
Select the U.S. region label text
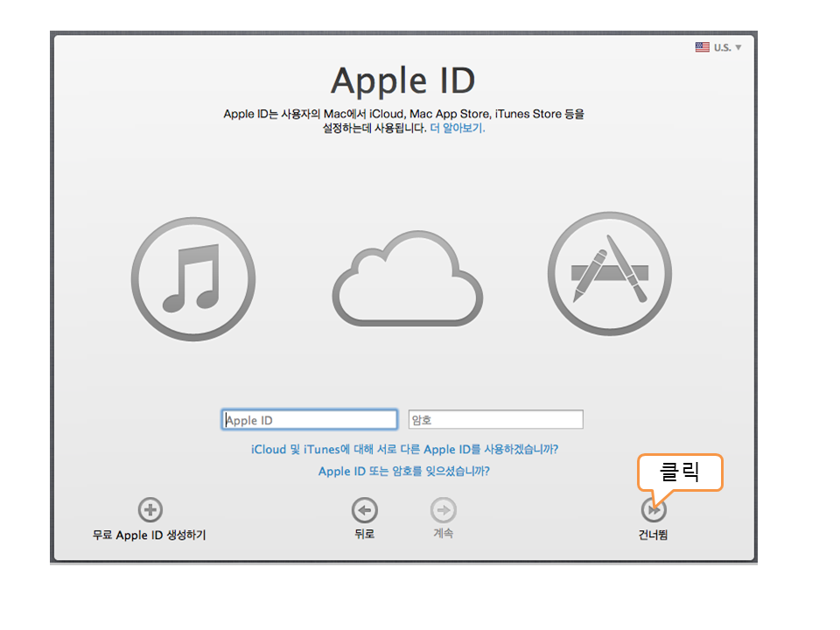coord(722,47)
